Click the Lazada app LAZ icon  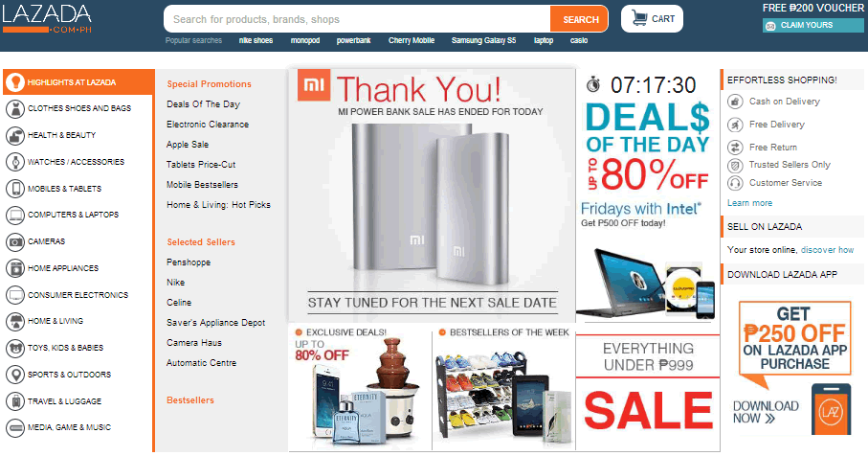click(x=831, y=412)
